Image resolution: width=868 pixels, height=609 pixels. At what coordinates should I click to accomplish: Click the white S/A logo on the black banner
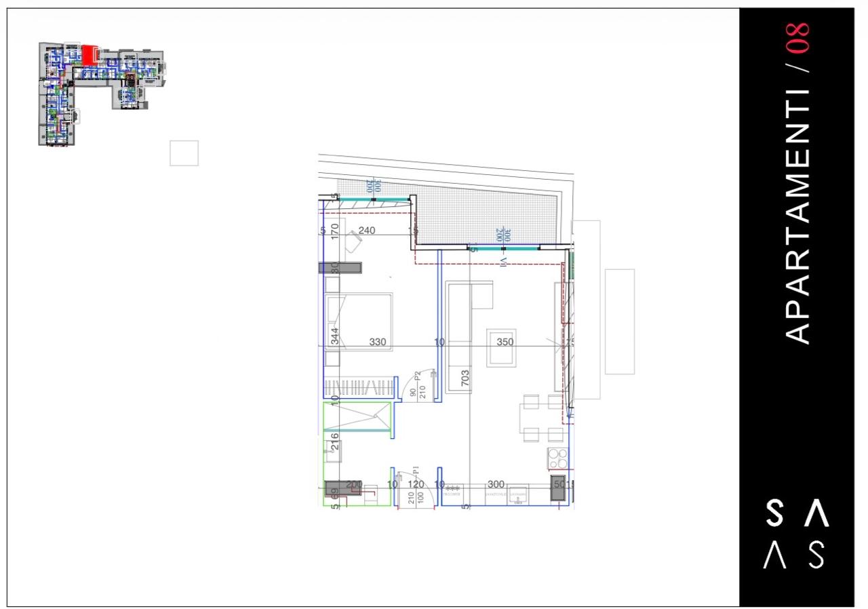pos(797,534)
